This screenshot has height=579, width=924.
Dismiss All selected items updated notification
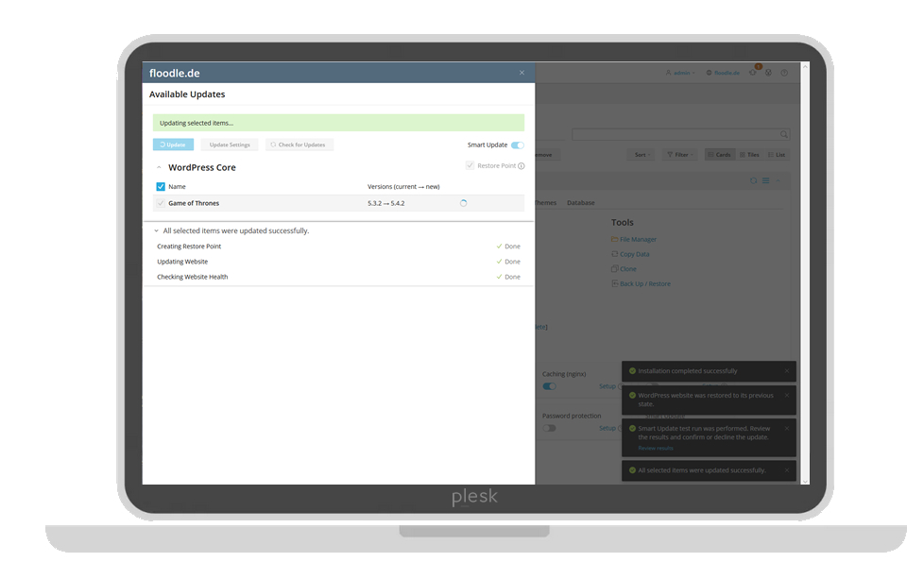coord(787,470)
